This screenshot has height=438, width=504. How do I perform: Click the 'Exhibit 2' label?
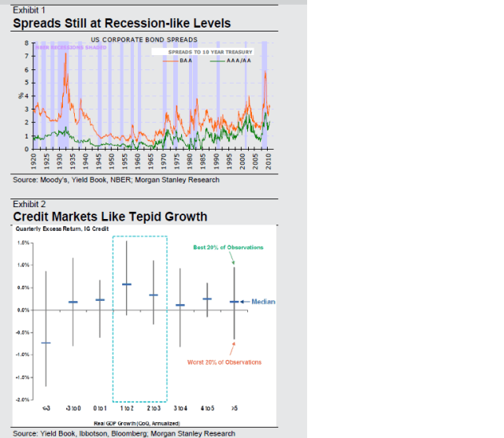pos(28,204)
